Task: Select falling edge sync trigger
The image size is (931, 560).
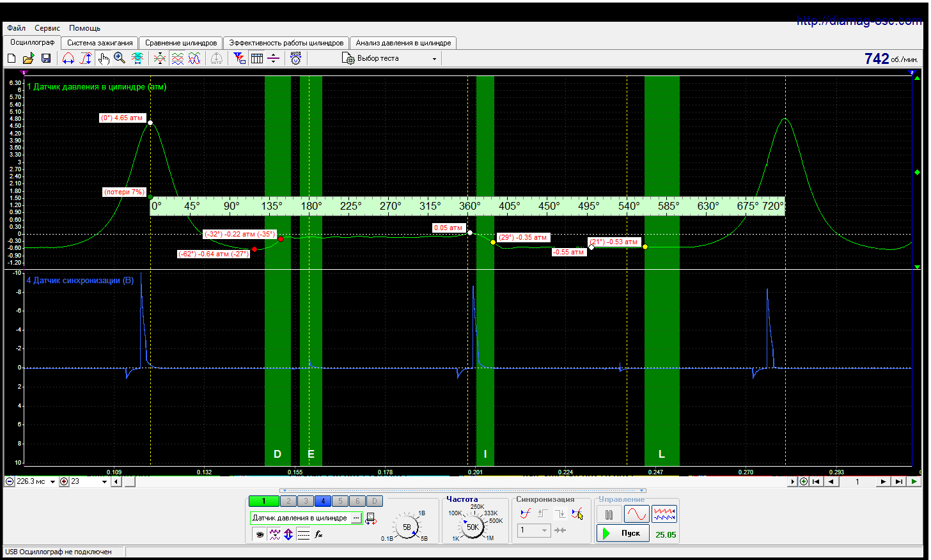Action: pos(560,513)
